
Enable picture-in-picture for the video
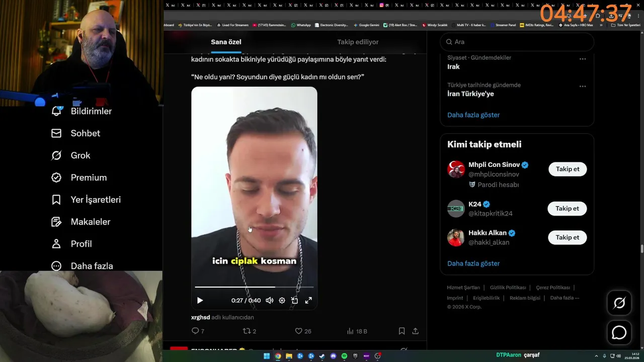coord(295,300)
